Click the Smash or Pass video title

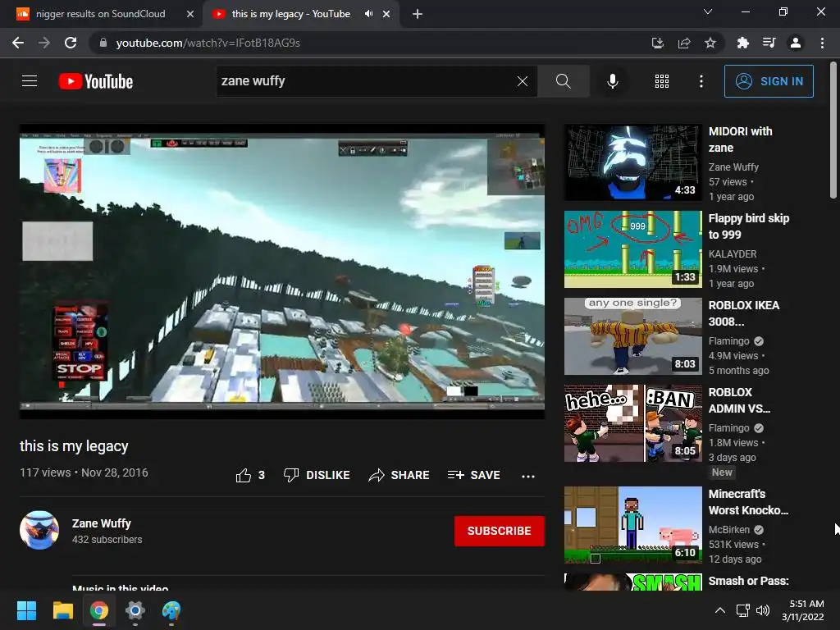[x=748, y=581]
